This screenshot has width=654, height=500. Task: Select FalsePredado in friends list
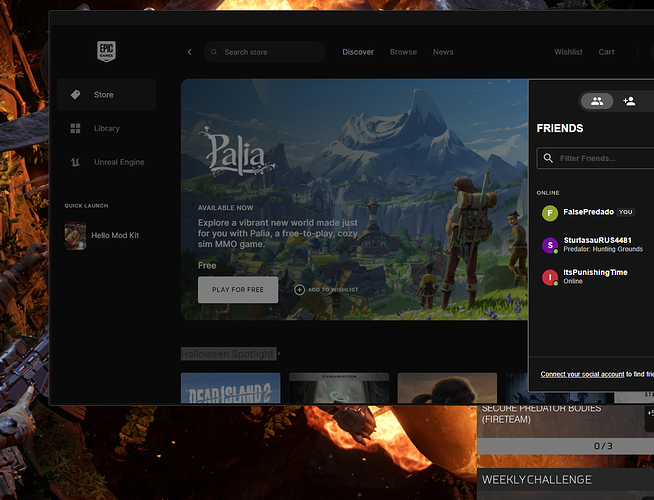[x=595, y=213]
